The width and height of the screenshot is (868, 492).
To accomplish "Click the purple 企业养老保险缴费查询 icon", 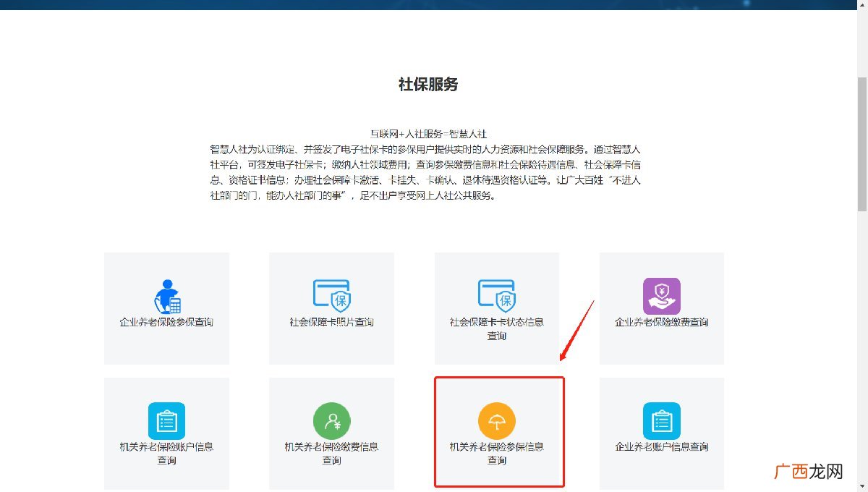I will coord(662,296).
